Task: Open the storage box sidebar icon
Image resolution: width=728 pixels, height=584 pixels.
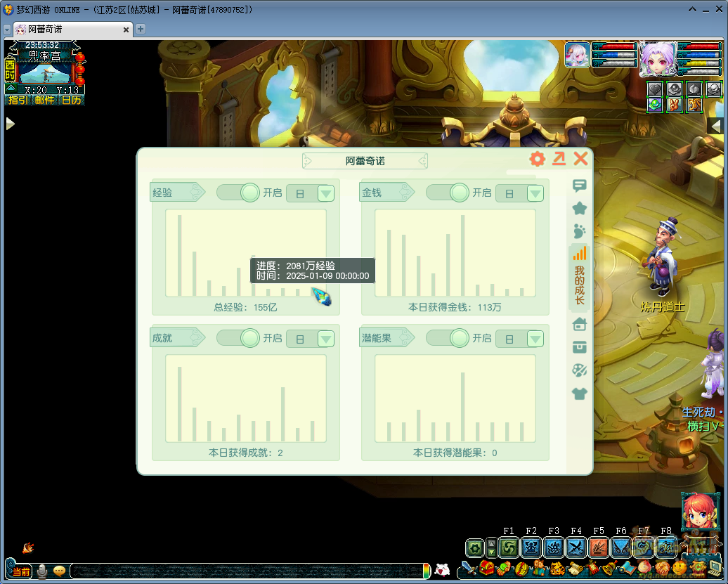Action: 580,346
